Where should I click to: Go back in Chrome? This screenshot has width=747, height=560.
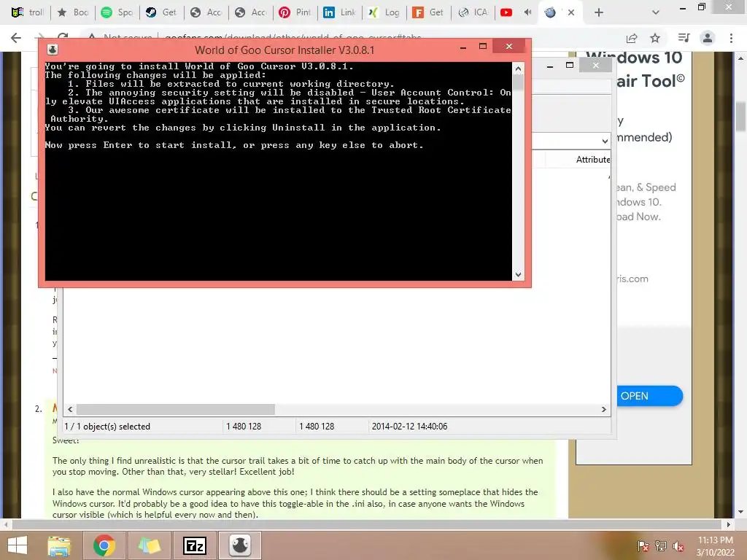coord(16,38)
